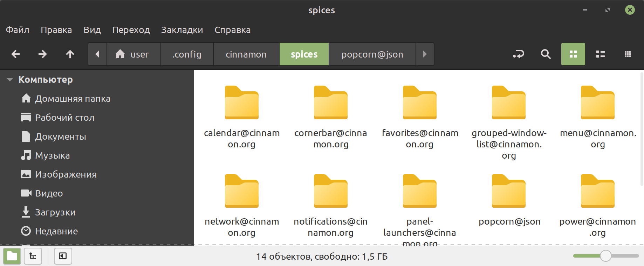
Task: Jump to .config in path bar
Action: point(187,54)
